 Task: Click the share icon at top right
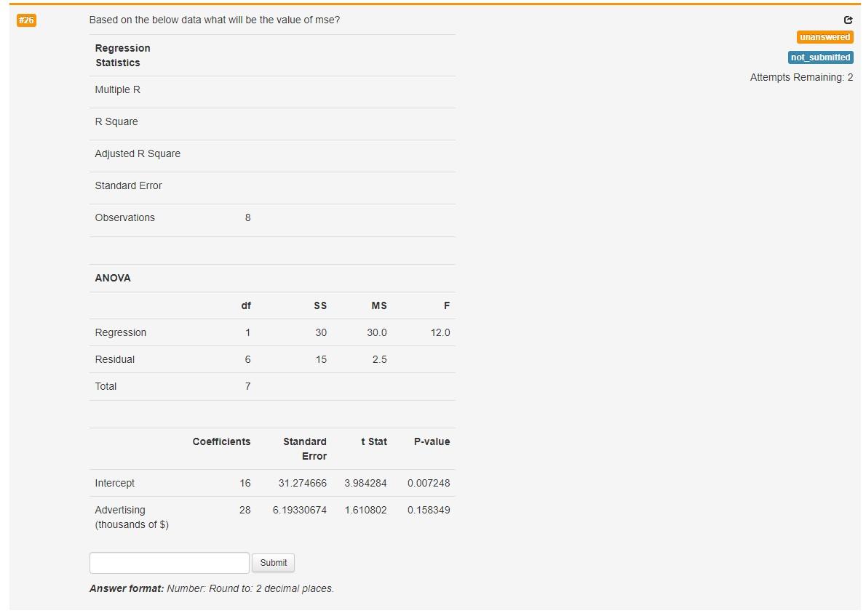849,20
